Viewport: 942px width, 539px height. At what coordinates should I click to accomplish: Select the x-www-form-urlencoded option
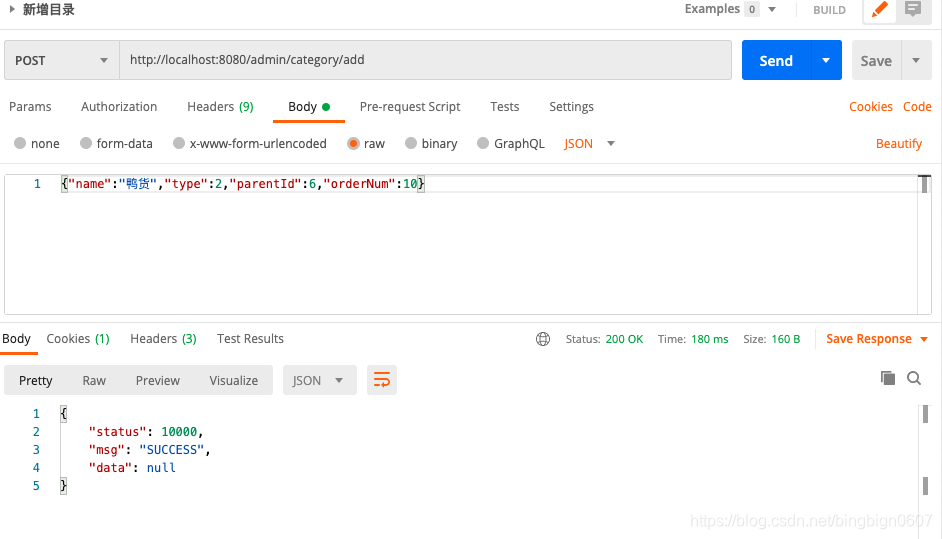point(249,144)
